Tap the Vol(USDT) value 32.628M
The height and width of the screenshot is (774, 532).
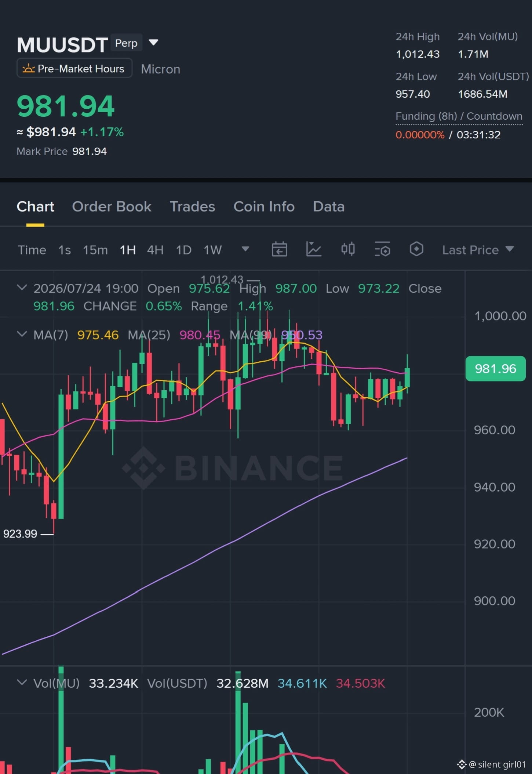coord(243,683)
